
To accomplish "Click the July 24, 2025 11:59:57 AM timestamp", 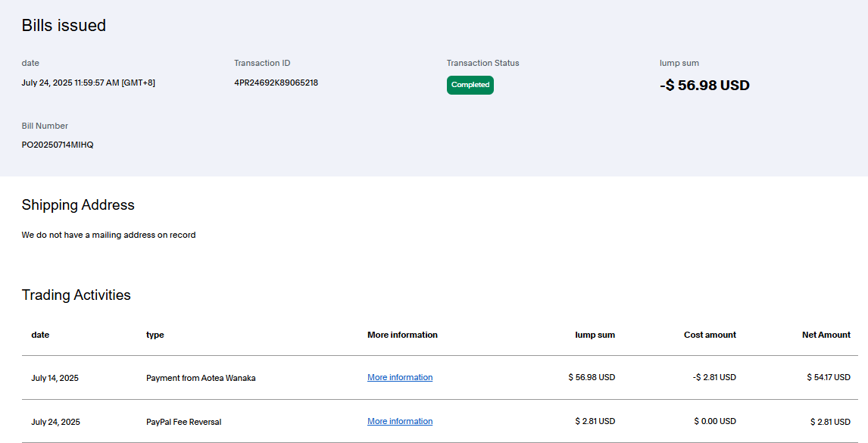I will (x=89, y=83).
